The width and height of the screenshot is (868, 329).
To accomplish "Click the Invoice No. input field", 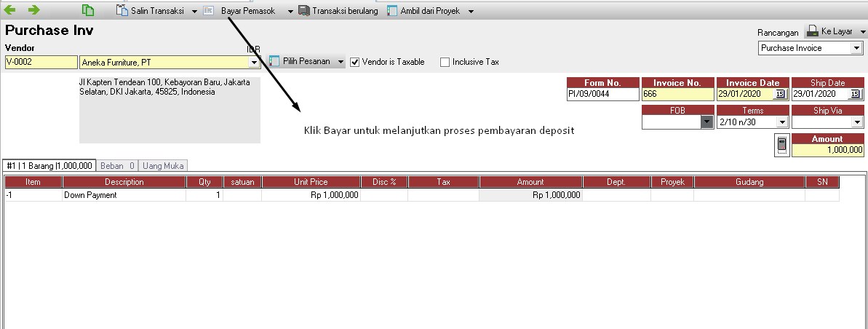I will pos(677,95).
